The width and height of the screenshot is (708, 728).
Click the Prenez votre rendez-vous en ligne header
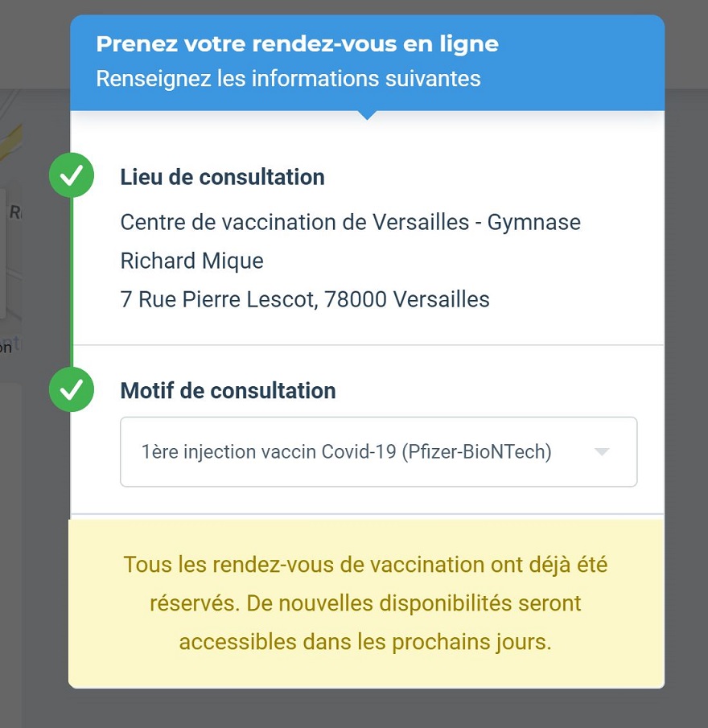click(x=297, y=44)
